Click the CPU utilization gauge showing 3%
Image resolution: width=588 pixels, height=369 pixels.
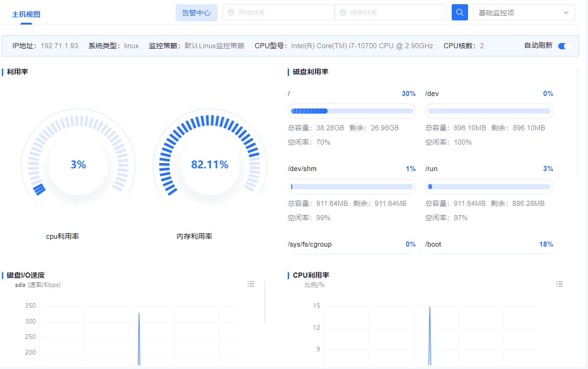[78, 165]
